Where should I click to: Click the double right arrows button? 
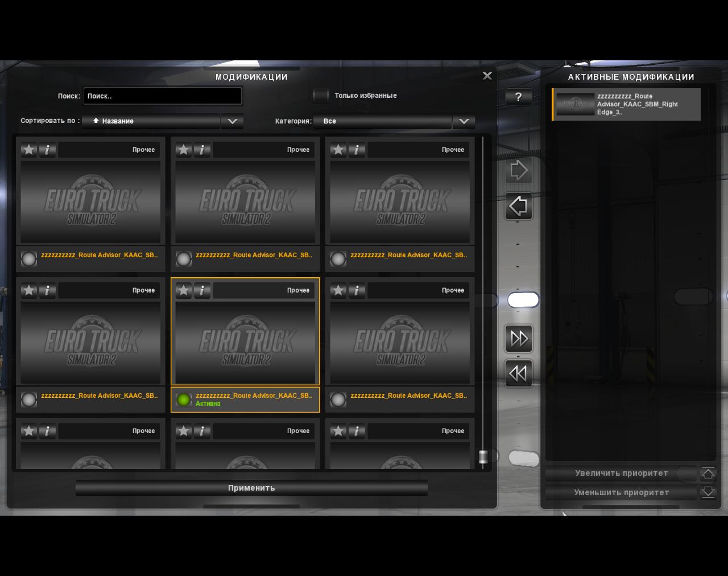pyautogui.click(x=518, y=339)
